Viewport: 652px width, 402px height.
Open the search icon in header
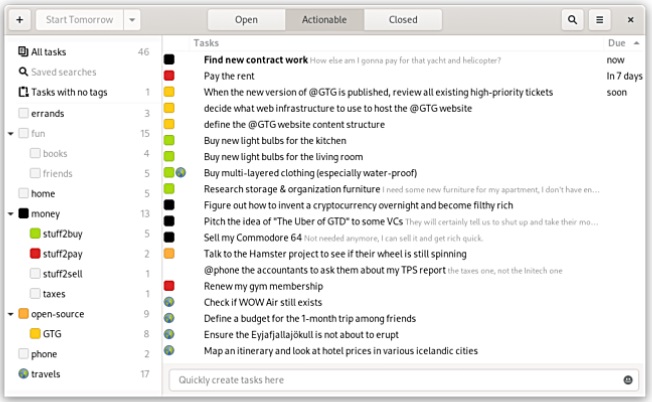coord(572,20)
